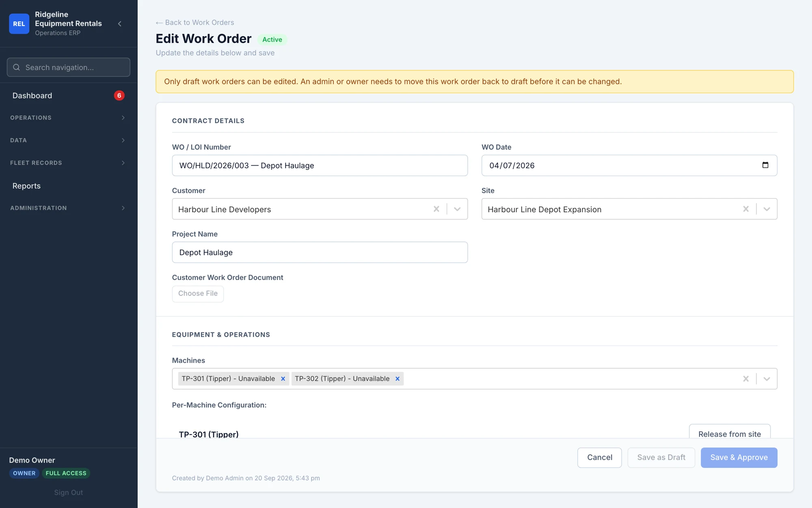Expand the Administration navigation section

click(69, 208)
